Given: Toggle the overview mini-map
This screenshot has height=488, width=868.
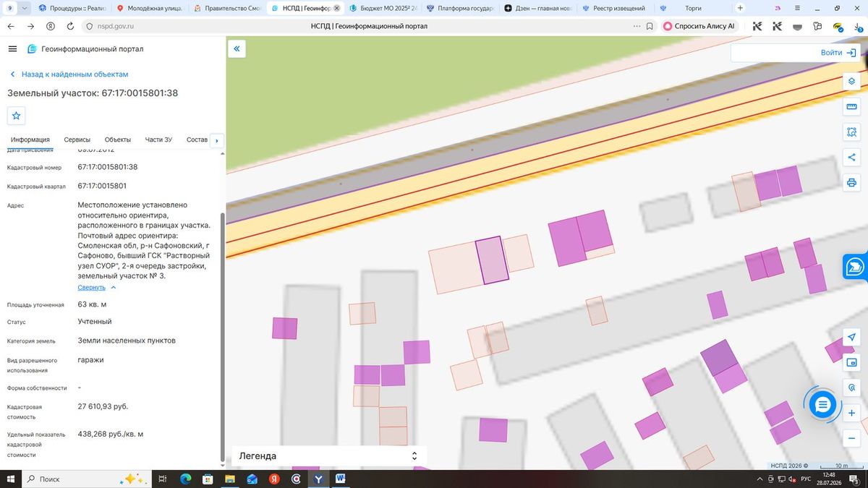Looking at the screenshot, I should pyautogui.click(x=851, y=363).
